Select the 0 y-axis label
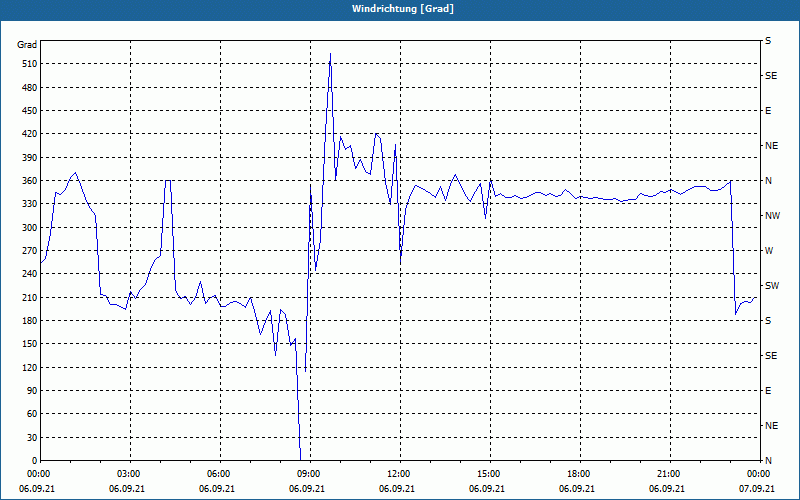 35,461
